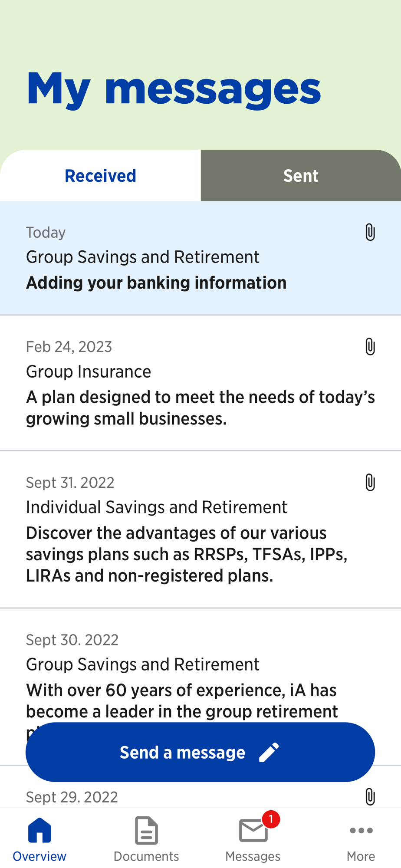Tap attachment icon on Sept 29, 2022 message
The width and height of the screenshot is (401, 868).
pos(370,797)
